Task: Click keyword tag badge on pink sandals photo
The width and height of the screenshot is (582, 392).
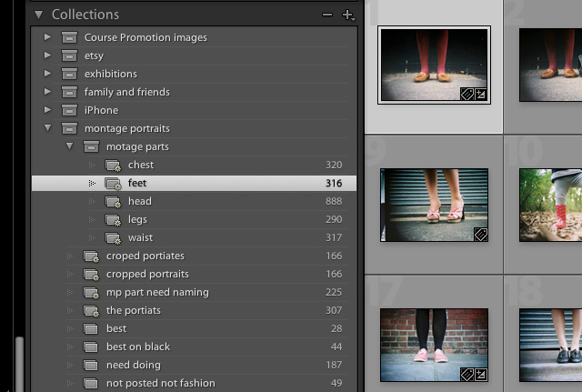Action: (481, 235)
